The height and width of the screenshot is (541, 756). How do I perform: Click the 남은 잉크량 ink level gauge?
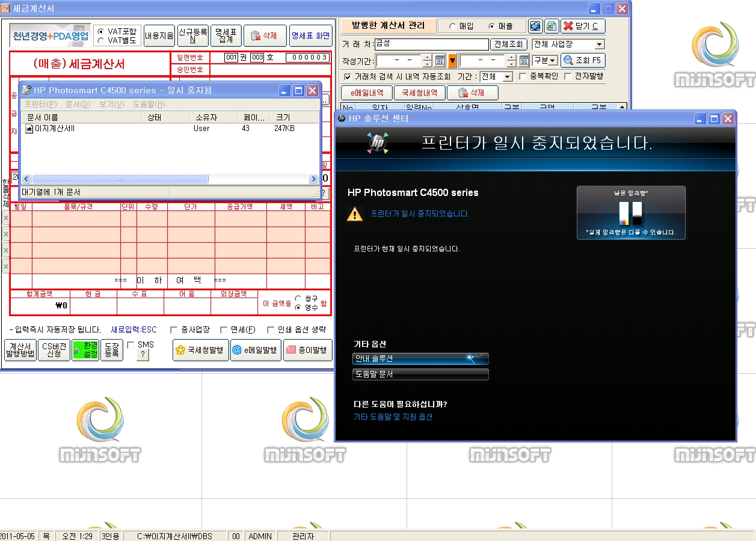(x=631, y=213)
